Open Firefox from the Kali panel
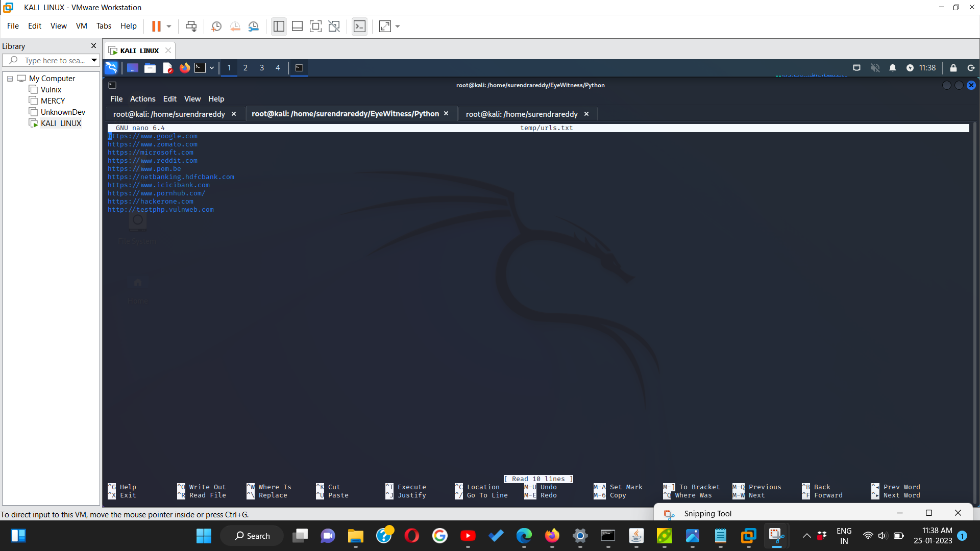This screenshot has height=551, width=980. pyautogui.click(x=184, y=68)
